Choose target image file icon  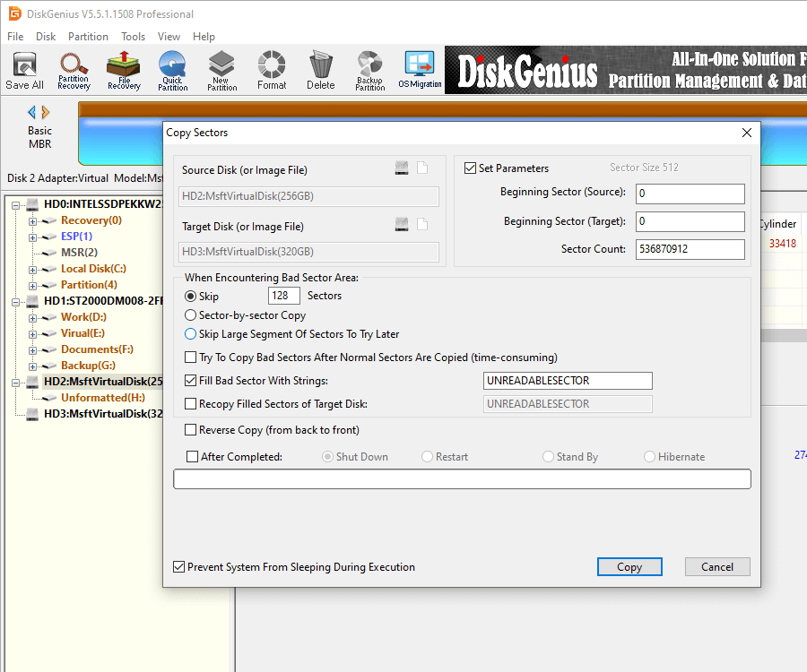click(x=422, y=224)
